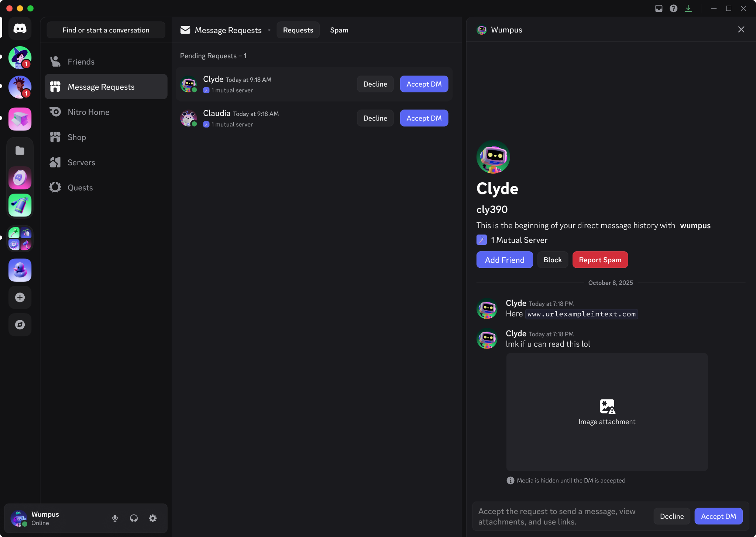This screenshot has width=756, height=537.
Task: Click Clyde's 1 mutual server text
Action: 232,90
